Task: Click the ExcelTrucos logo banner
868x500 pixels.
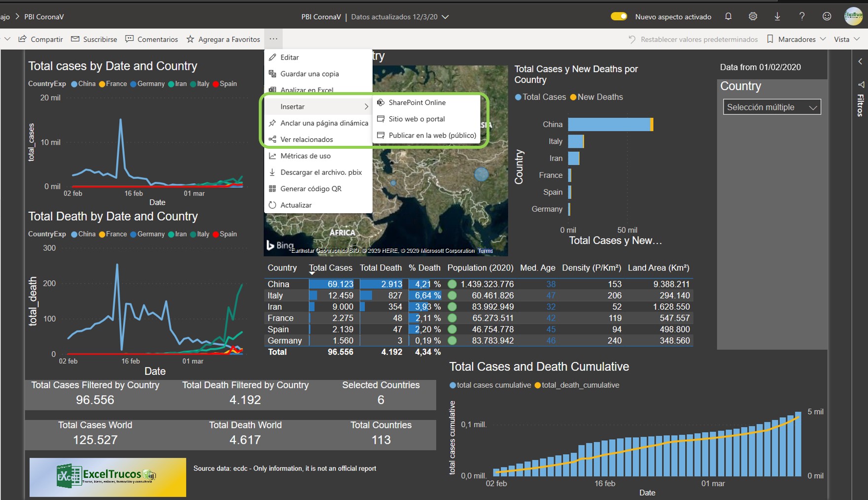Action: click(x=107, y=477)
